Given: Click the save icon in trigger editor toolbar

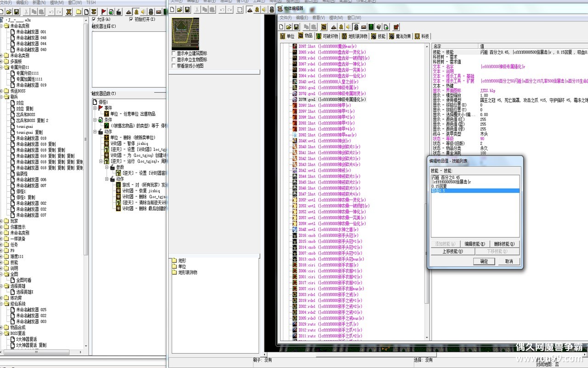Looking at the screenshot, I should (x=17, y=11).
